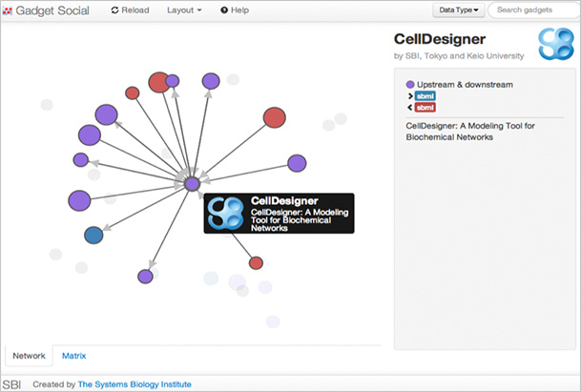The image size is (581, 392).
Task: Click the CellDesigner logo inside the black tooltip
Action: 226,213
